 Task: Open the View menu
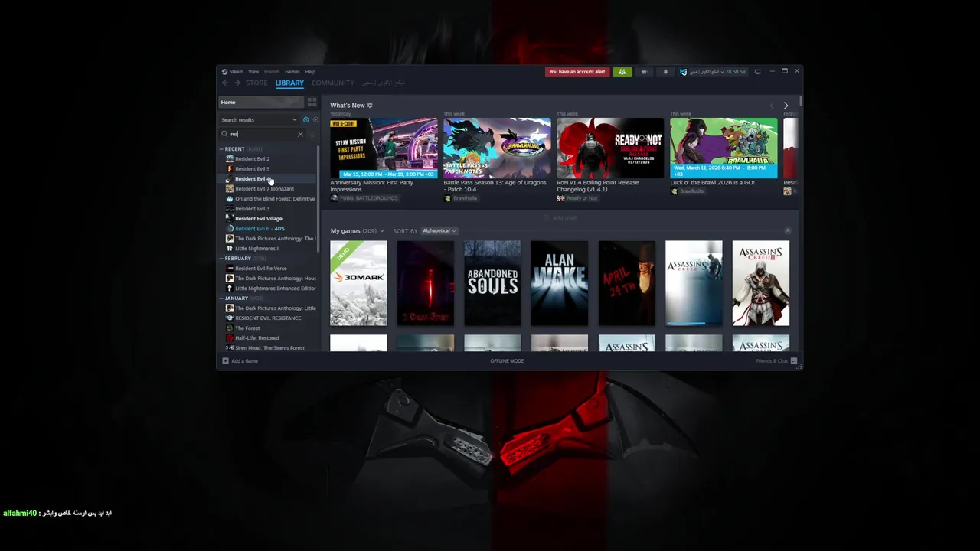coord(253,72)
